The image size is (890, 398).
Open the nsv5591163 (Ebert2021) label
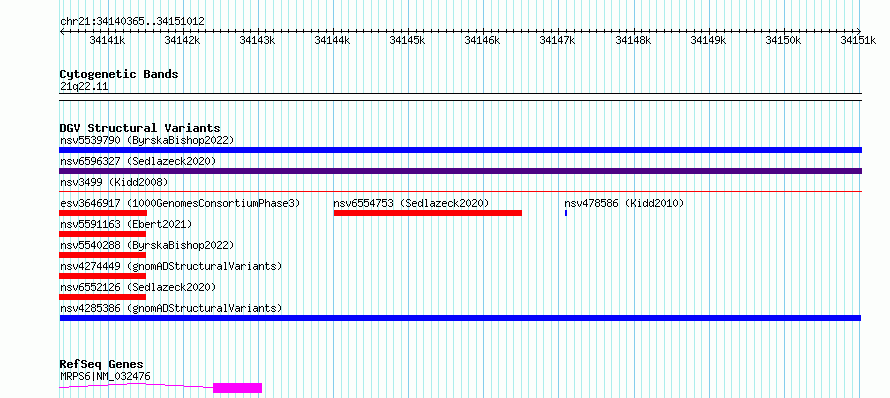click(125, 224)
